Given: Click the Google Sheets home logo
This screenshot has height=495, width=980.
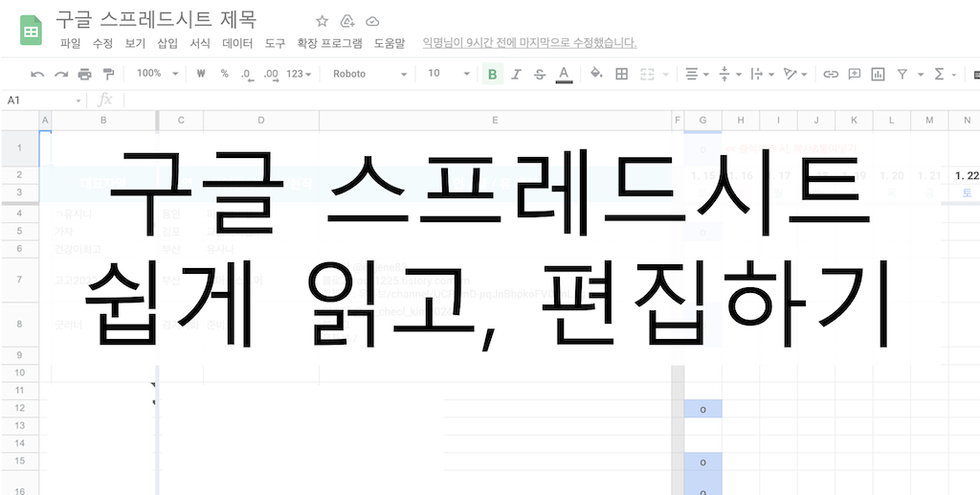Looking at the screenshot, I should [31, 31].
